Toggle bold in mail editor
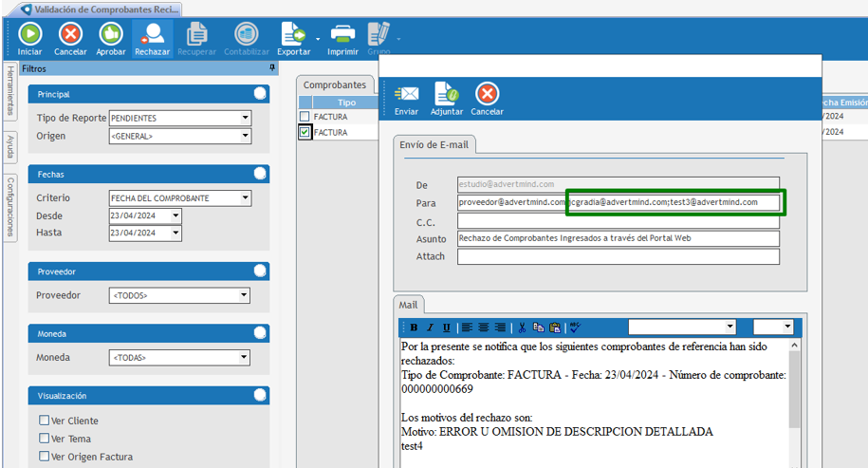The width and height of the screenshot is (868, 468). pos(414,328)
